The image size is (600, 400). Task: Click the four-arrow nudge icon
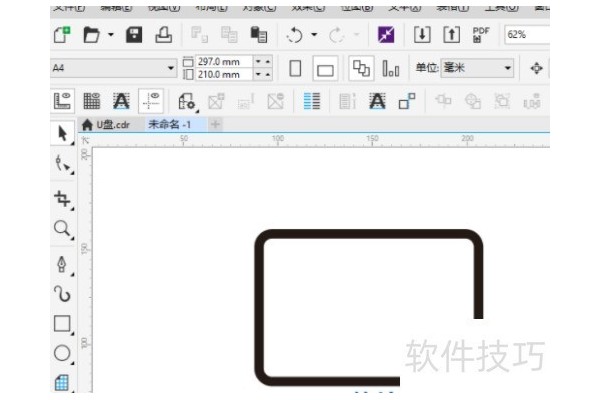[x=536, y=69]
